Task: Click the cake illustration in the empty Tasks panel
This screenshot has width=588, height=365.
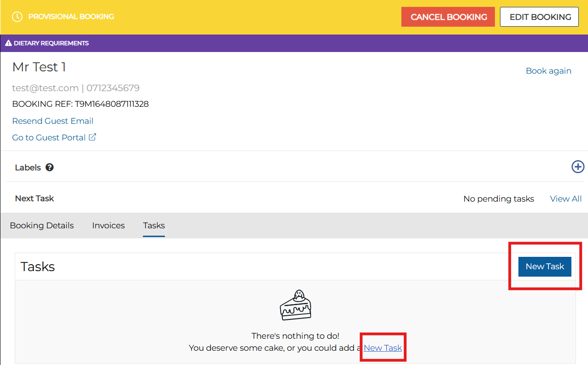Action: (x=295, y=305)
